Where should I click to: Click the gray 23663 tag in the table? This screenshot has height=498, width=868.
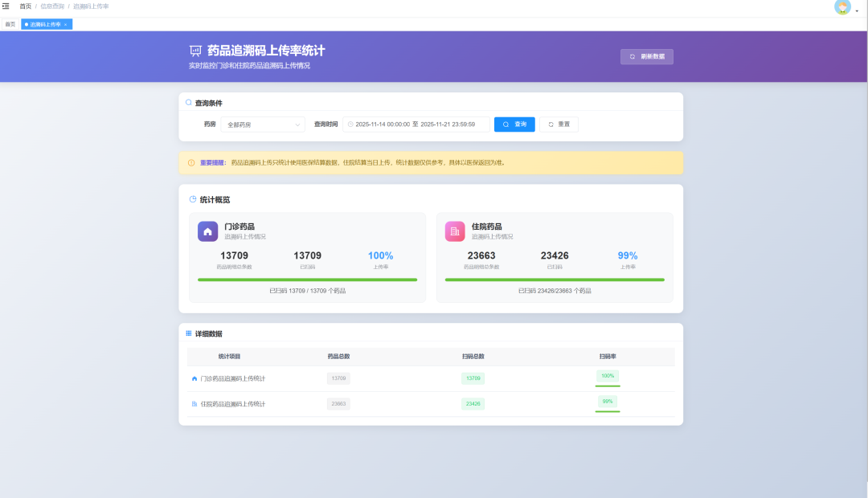point(338,404)
